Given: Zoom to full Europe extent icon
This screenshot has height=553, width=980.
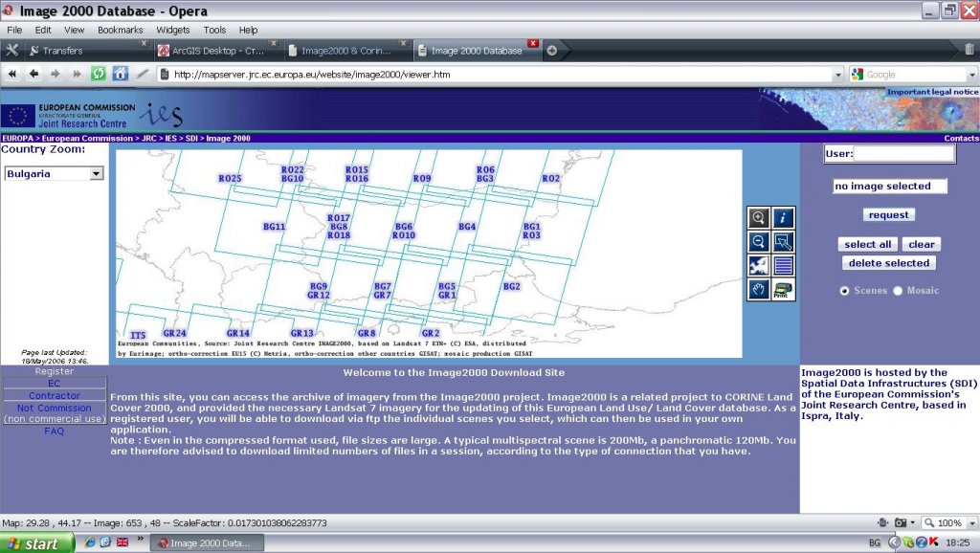Looking at the screenshot, I should coord(758,266).
